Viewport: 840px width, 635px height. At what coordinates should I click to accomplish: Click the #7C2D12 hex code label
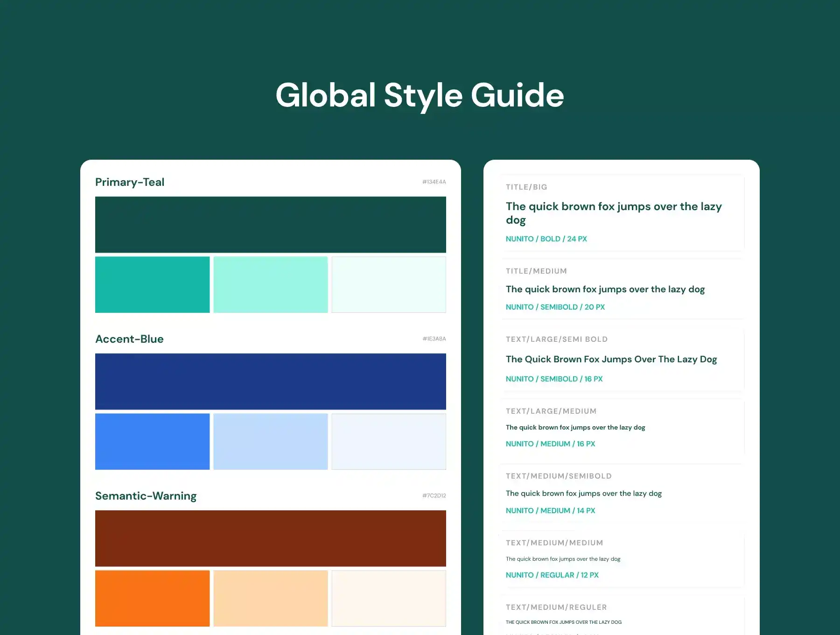point(434,495)
